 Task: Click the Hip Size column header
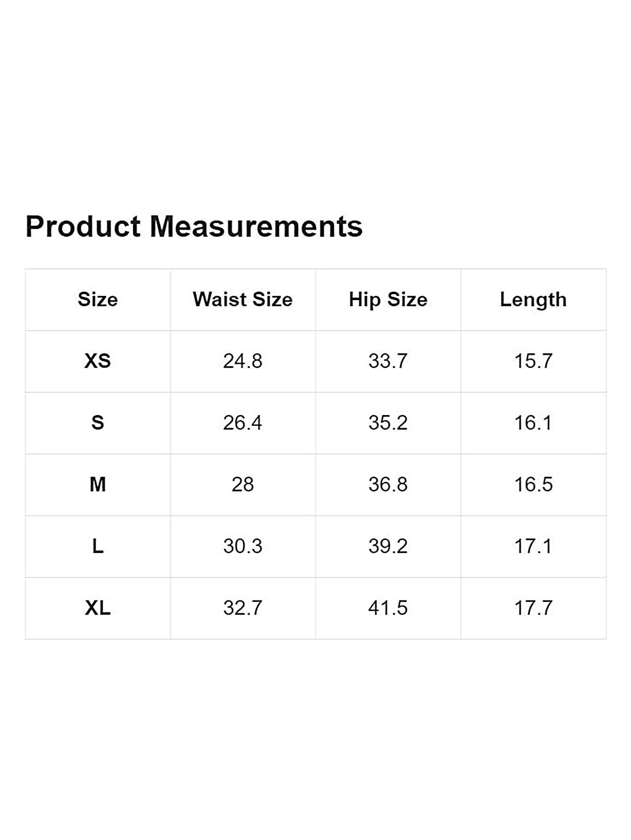[x=388, y=300]
